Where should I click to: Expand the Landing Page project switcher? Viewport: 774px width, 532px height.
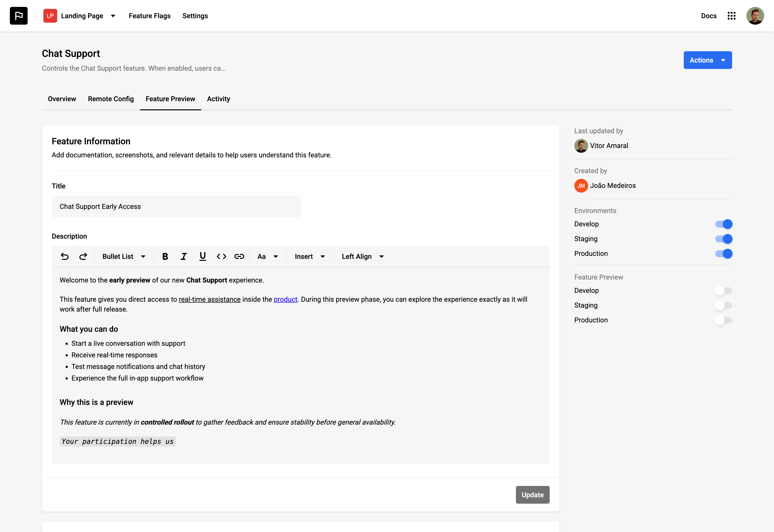click(x=113, y=16)
